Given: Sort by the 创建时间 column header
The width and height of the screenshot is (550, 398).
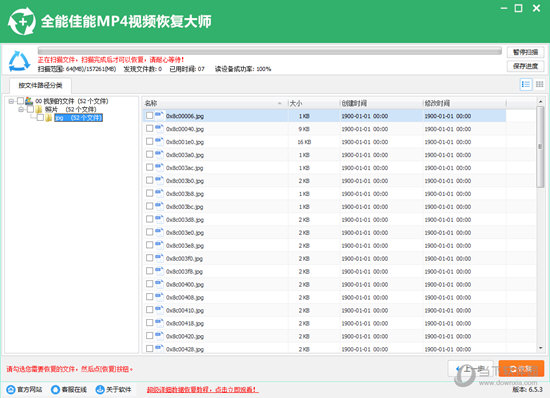Looking at the screenshot, I should (381, 103).
